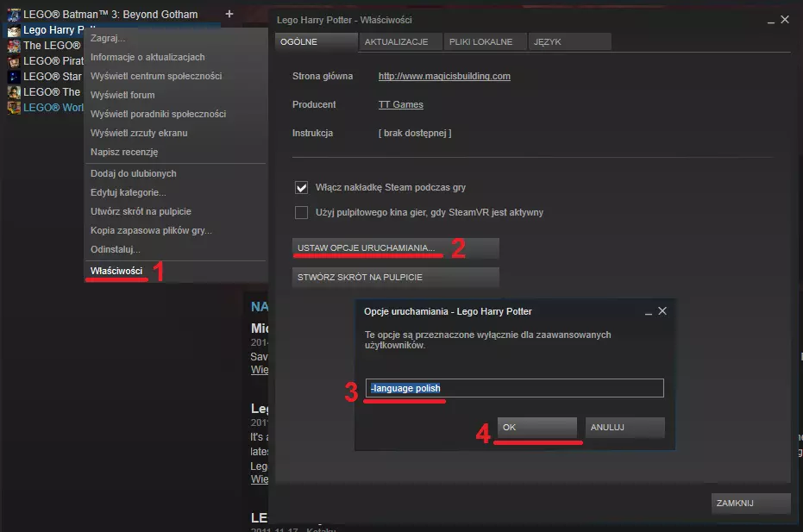Screen dimensions: 803x532
Task: Select Lego Harry Potter in library list
Action: [x=53, y=30]
